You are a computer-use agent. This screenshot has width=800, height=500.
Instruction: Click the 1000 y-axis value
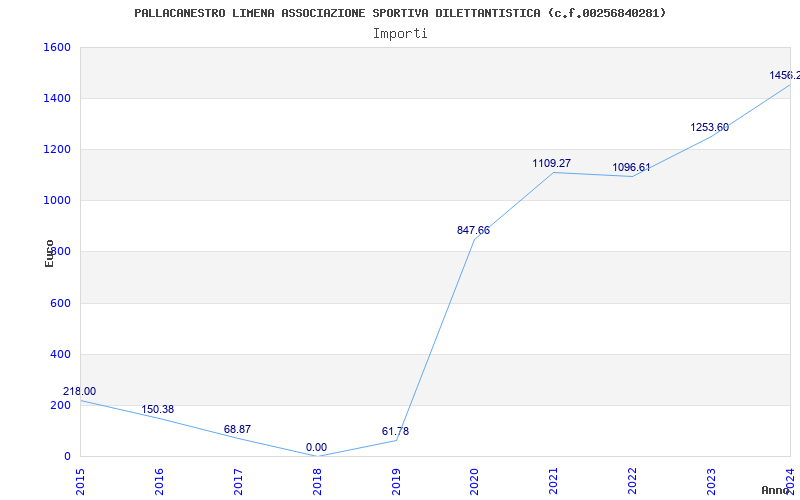(x=57, y=201)
